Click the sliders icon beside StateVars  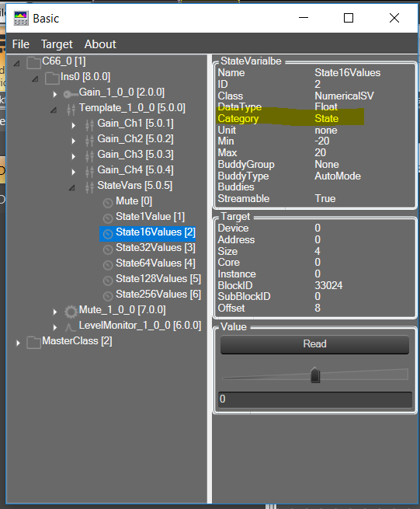[89, 187]
